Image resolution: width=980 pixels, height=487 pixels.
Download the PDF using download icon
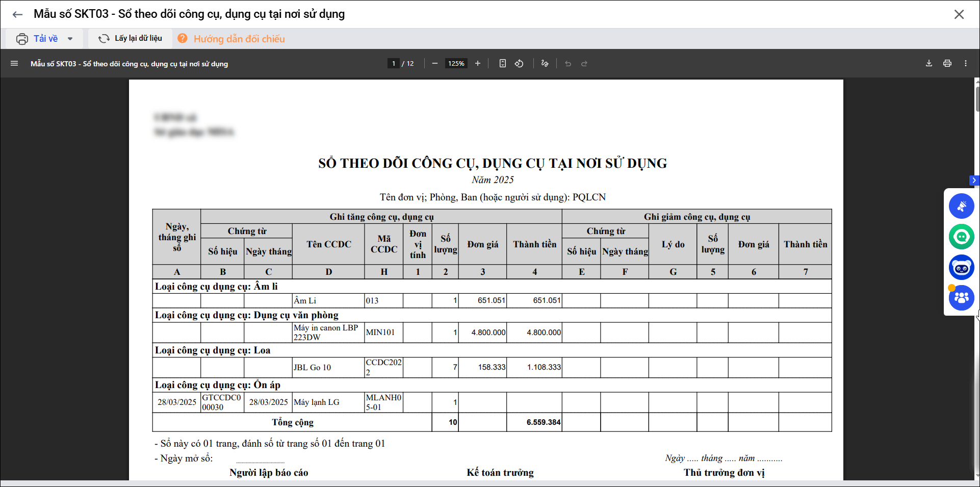(x=929, y=63)
